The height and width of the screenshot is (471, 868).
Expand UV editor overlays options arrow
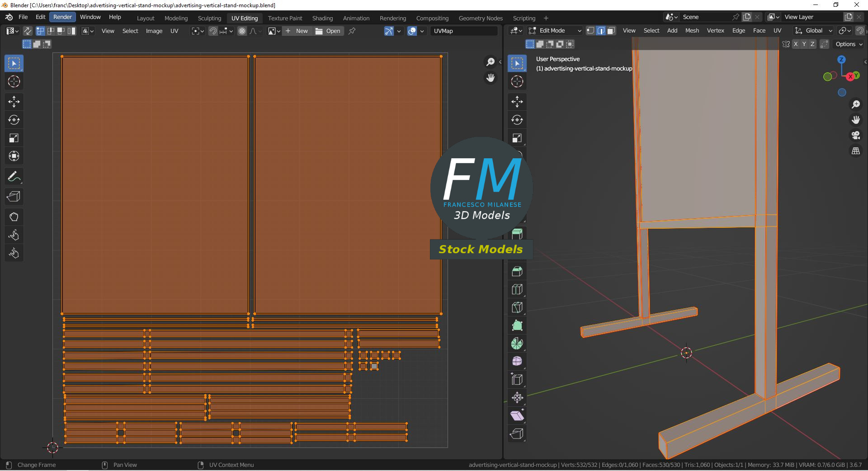pos(422,31)
